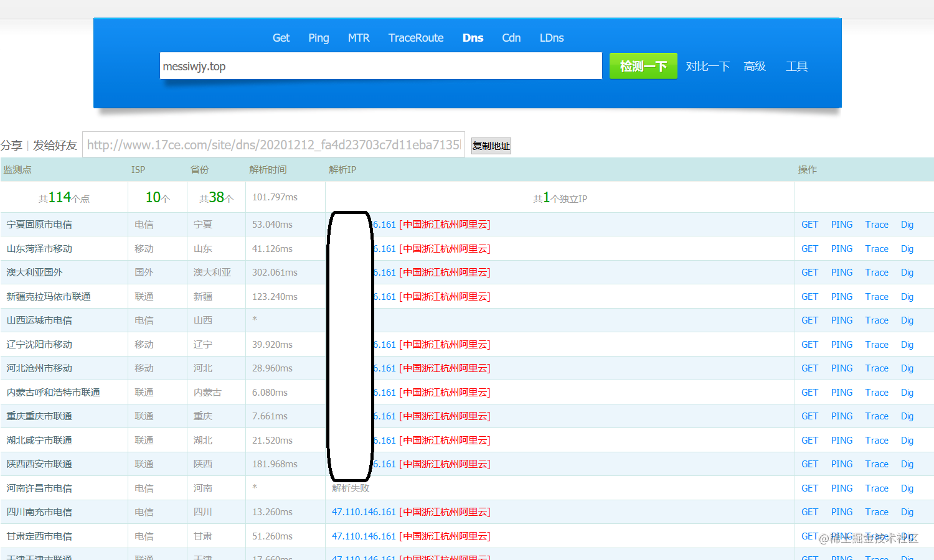Screen dimensions: 934x560
Task: Click the 山东菏泽市移动 monitoring point
Action: tap(39, 249)
